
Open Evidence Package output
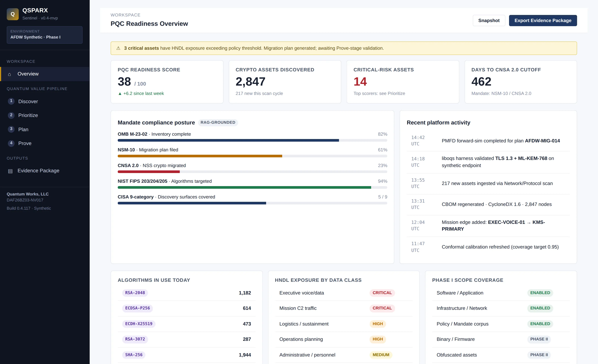coord(45,171)
